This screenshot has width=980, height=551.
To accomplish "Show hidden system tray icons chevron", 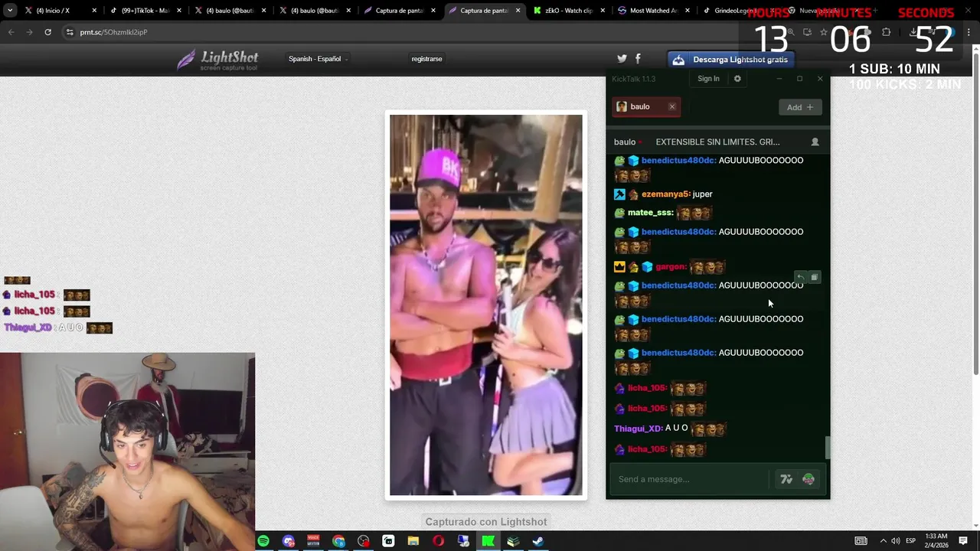I will 883,541.
